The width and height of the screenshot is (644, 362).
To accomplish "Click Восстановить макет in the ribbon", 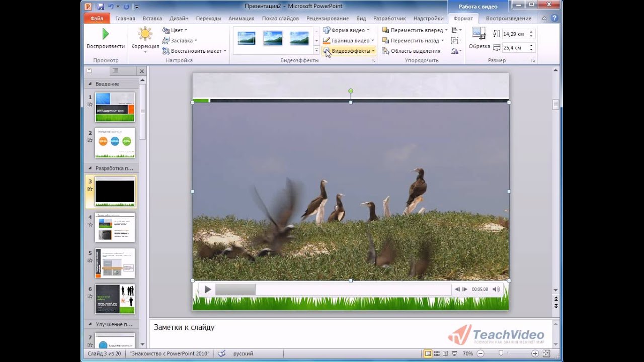I will 194,51.
